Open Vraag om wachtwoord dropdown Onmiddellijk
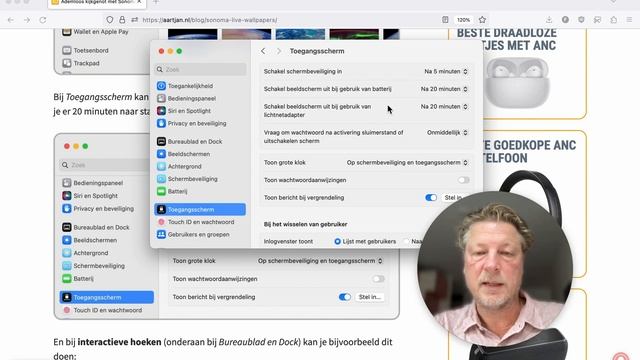640x360 pixels. tap(447, 133)
